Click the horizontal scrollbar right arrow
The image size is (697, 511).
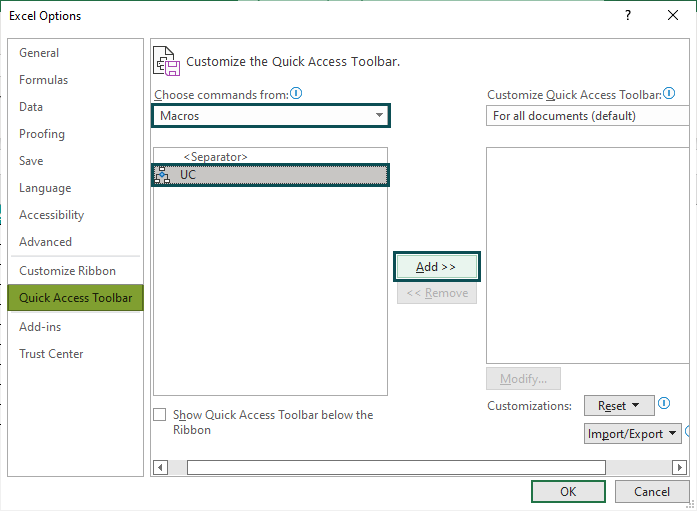pyautogui.click(x=679, y=467)
